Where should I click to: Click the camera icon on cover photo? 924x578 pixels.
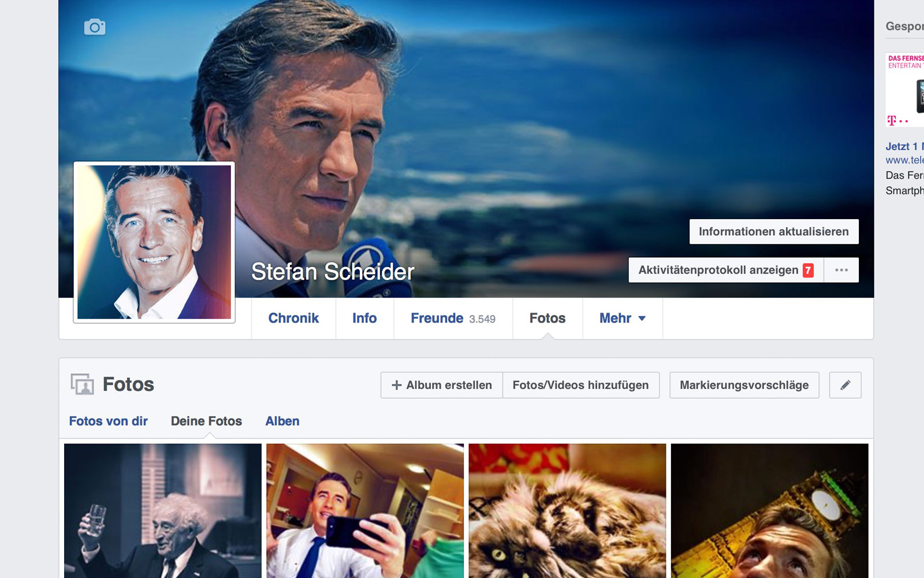(x=95, y=27)
